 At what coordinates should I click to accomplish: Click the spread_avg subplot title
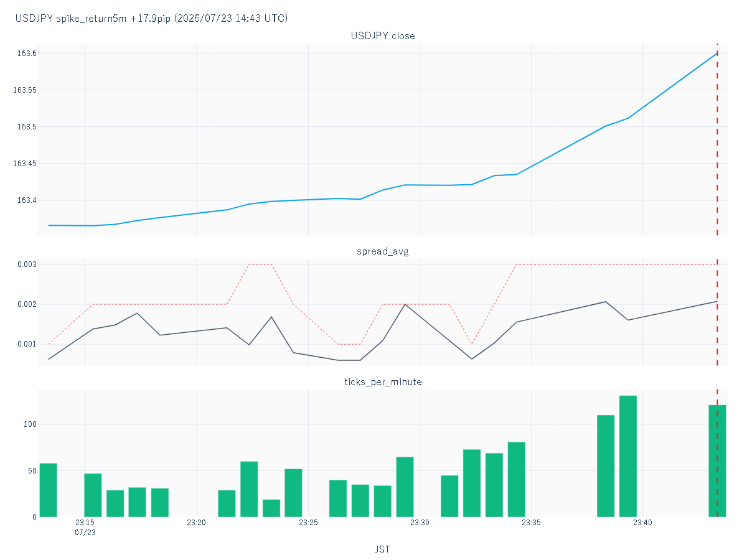tap(383, 251)
